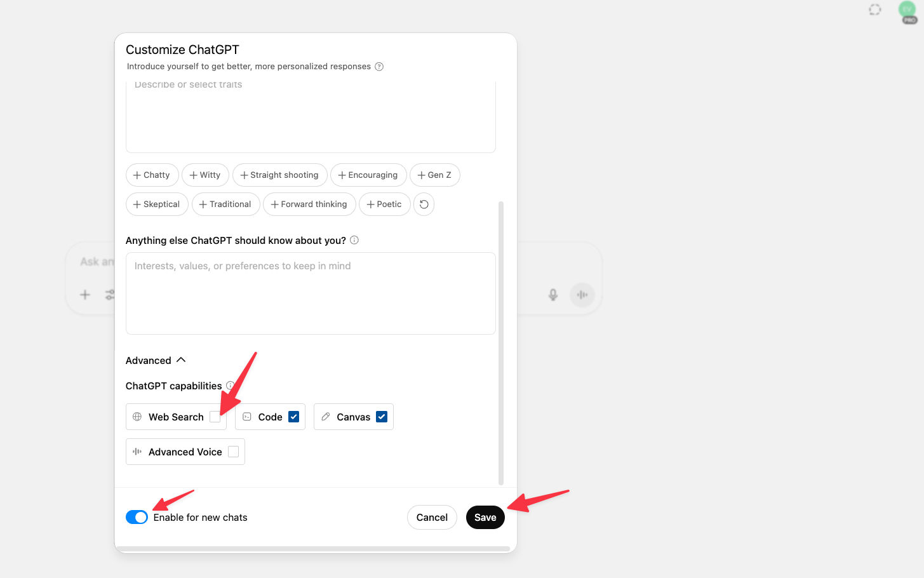The height and width of the screenshot is (578, 924).
Task: Start voice mode with the round waveform button
Action: click(582, 295)
